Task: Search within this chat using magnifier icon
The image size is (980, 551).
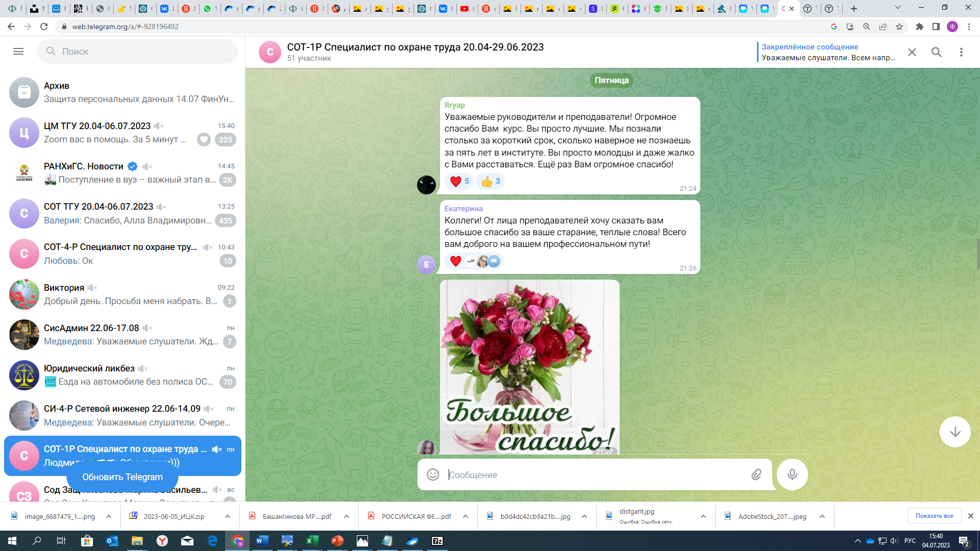Action: click(937, 52)
